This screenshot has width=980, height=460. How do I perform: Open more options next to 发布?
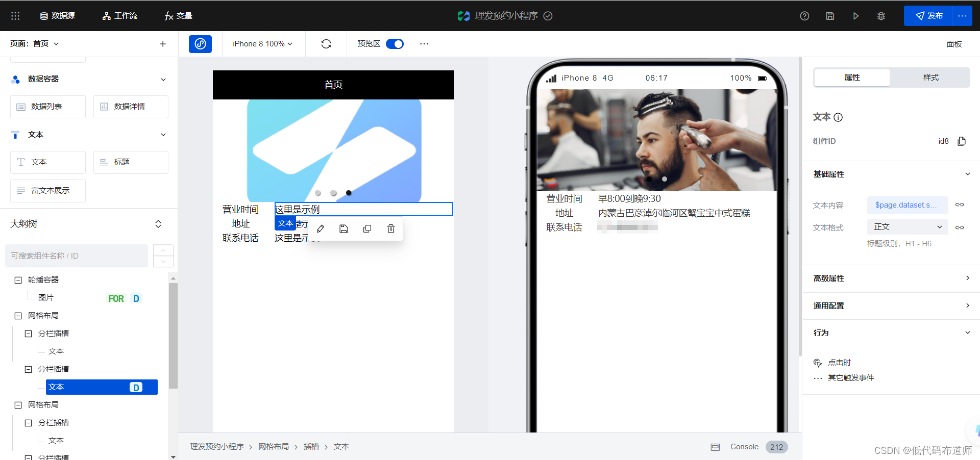pyautogui.click(x=962, y=16)
